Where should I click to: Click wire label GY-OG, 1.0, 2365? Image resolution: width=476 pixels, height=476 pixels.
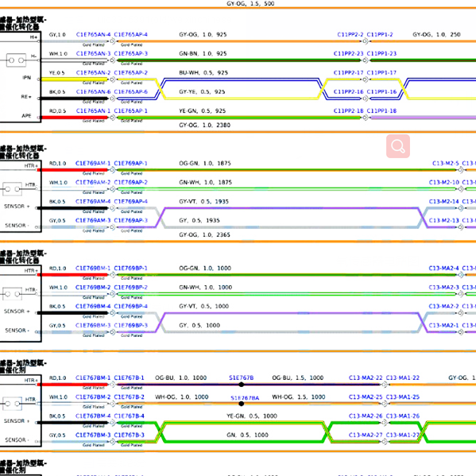click(x=204, y=234)
